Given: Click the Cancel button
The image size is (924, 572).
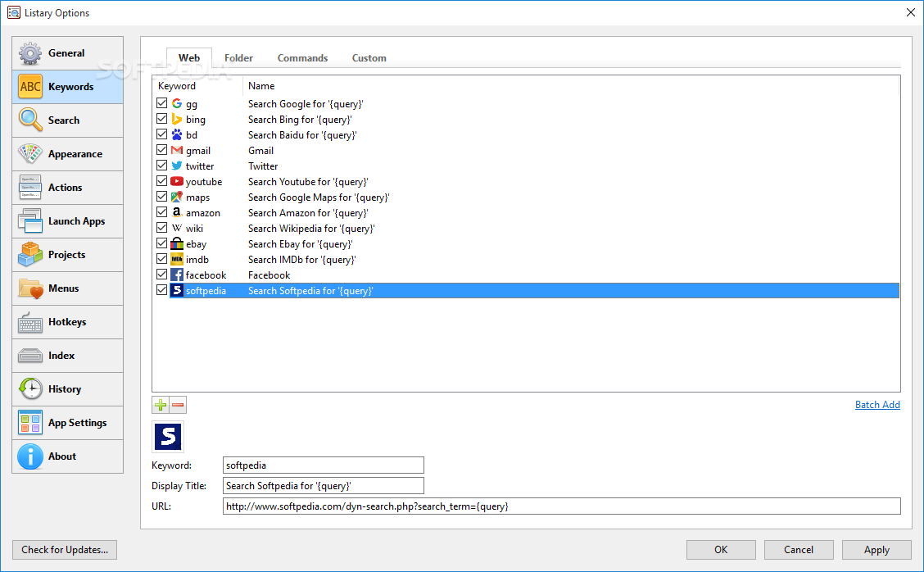Looking at the screenshot, I should pyautogui.click(x=799, y=550).
